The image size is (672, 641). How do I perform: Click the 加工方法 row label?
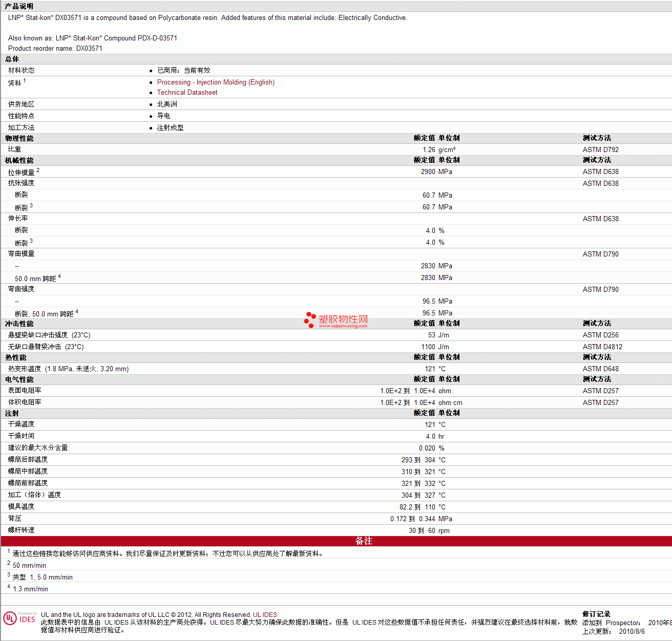pos(22,128)
